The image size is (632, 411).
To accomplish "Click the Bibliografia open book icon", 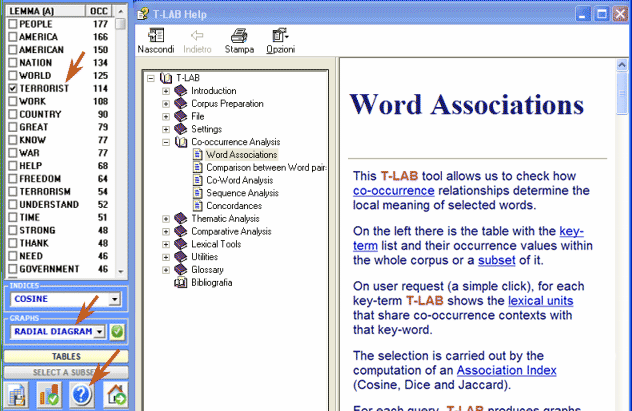I will [x=181, y=282].
